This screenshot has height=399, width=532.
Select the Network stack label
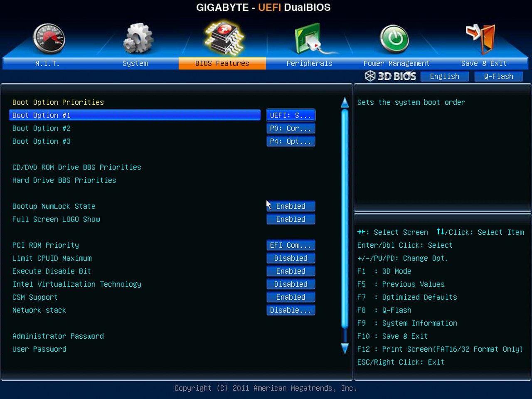[x=39, y=310]
